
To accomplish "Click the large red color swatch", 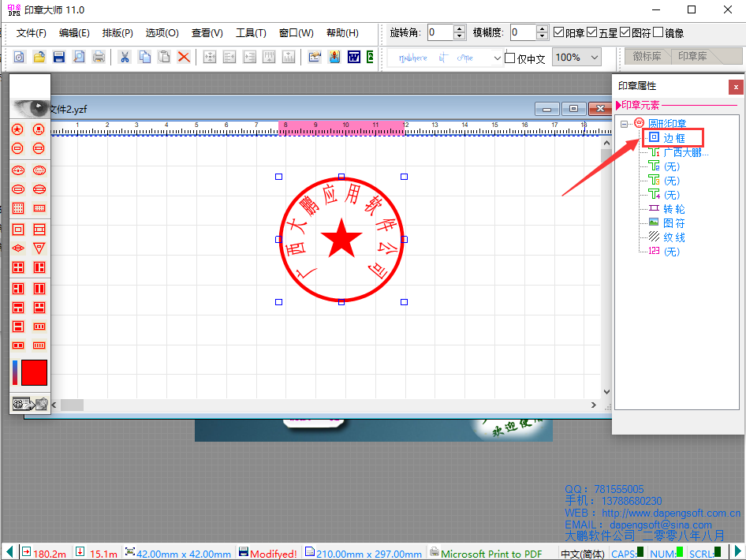I will click(x=34, y=372).
